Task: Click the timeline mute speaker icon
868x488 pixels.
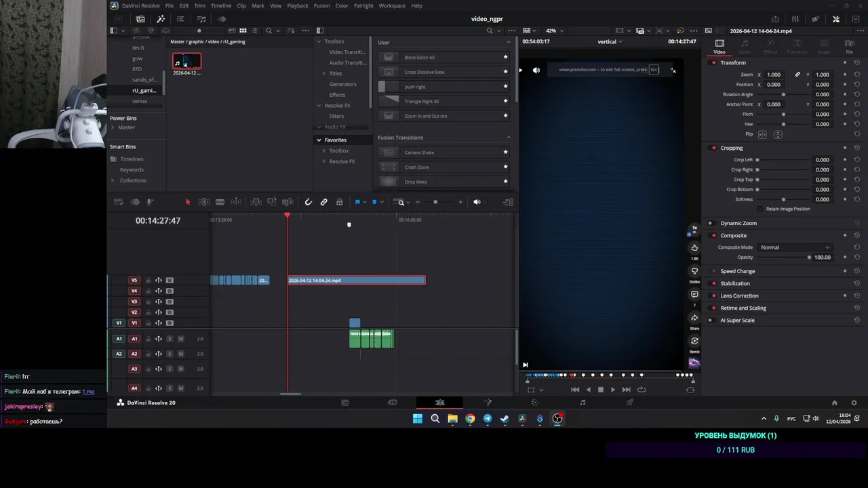Action: pos(477,202)
